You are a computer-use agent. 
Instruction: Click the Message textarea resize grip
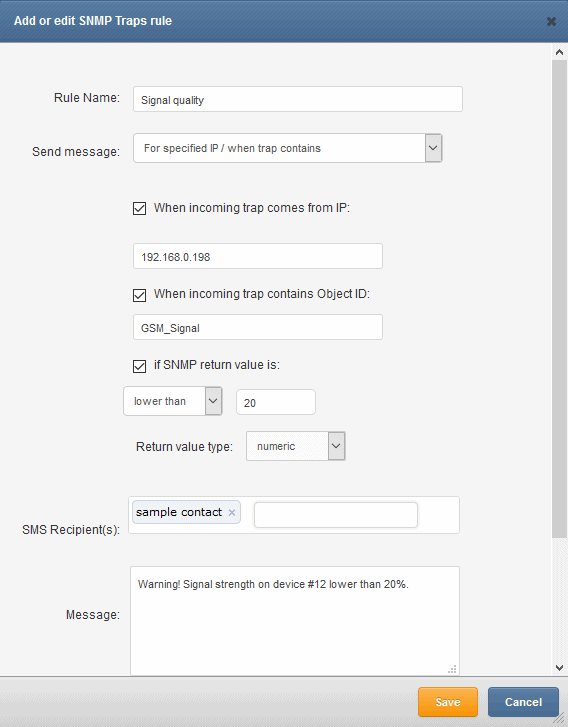453,669
